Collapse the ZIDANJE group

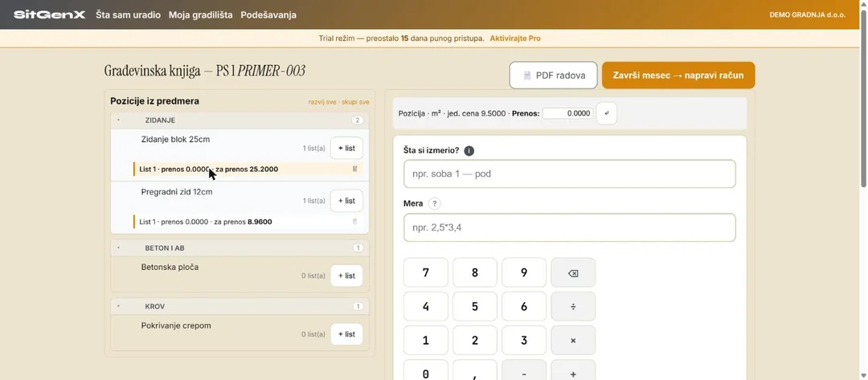(118, 120)
